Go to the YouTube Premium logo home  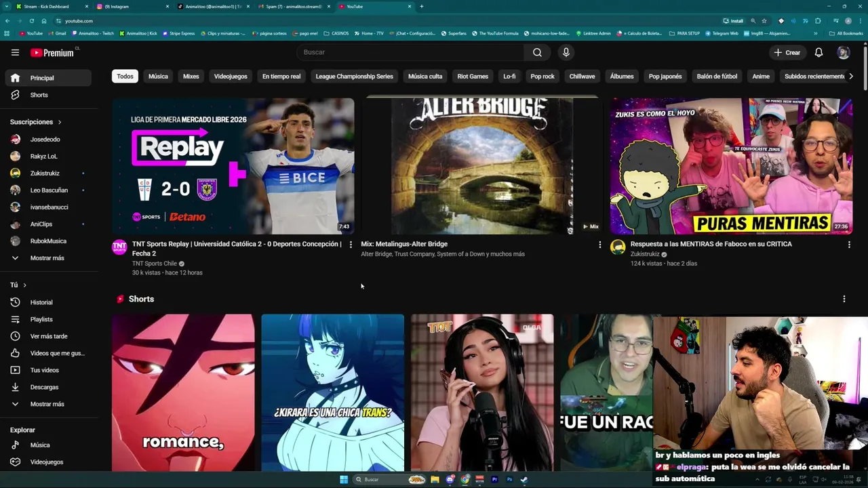[53, 52]
